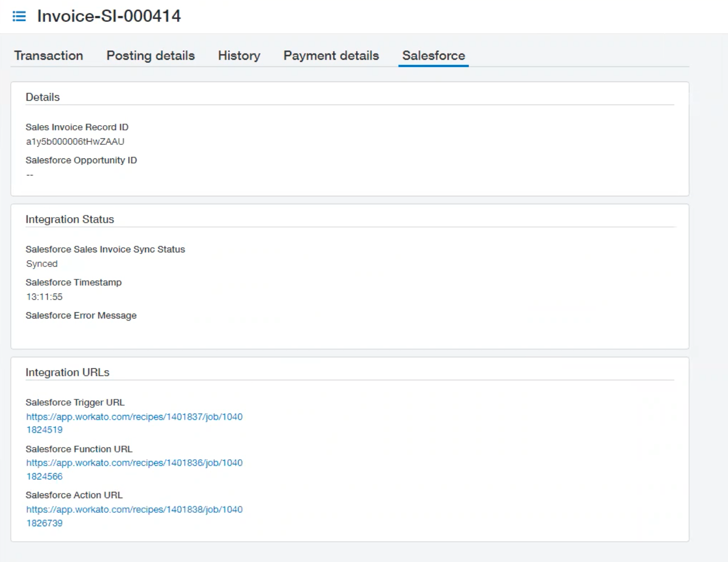Select the Synced sync status text

(x=42, y=263)
